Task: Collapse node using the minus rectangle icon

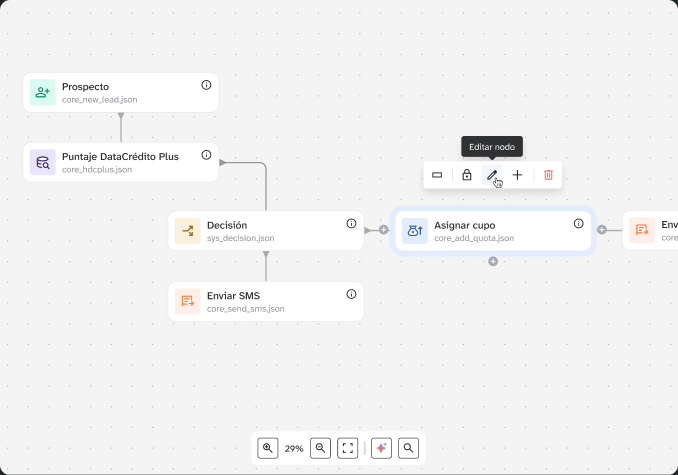Action: click(437, 175)
